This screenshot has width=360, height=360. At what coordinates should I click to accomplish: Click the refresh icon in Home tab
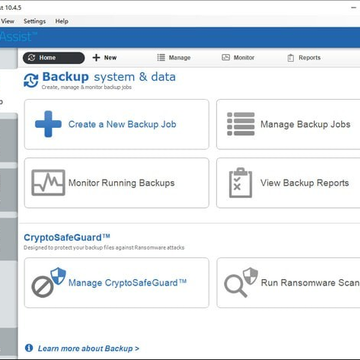coord(32,58)
